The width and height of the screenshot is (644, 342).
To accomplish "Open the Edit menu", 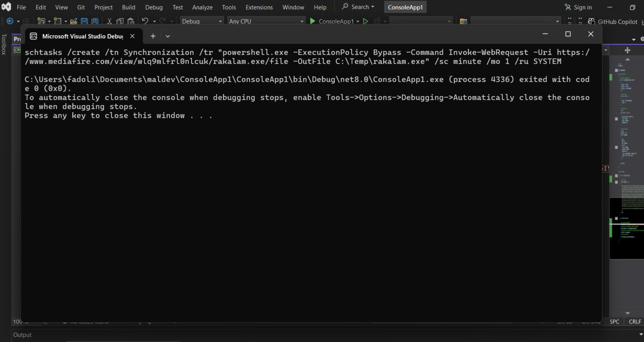I will tap(41, 7).
